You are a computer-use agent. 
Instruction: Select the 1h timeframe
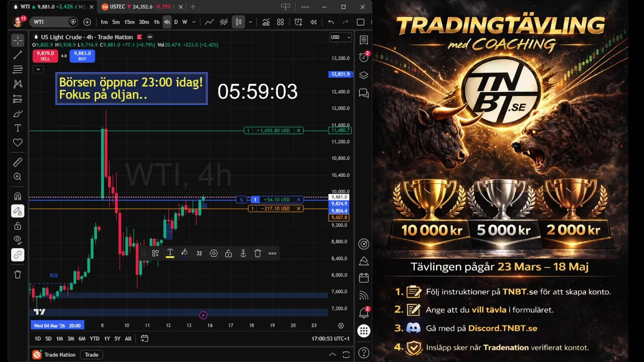tap(156, 22)
